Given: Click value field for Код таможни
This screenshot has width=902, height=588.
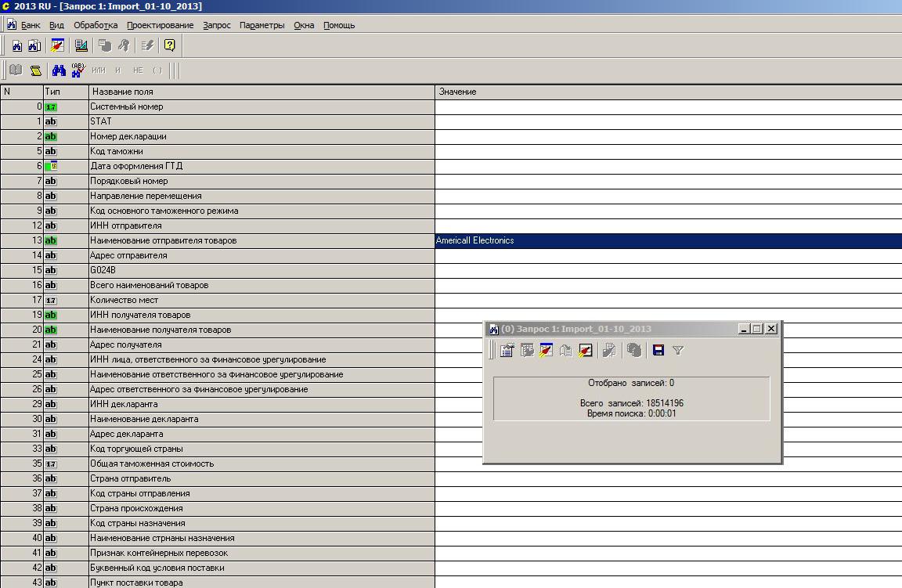Looking at the screenshot, I should point(669,151).
